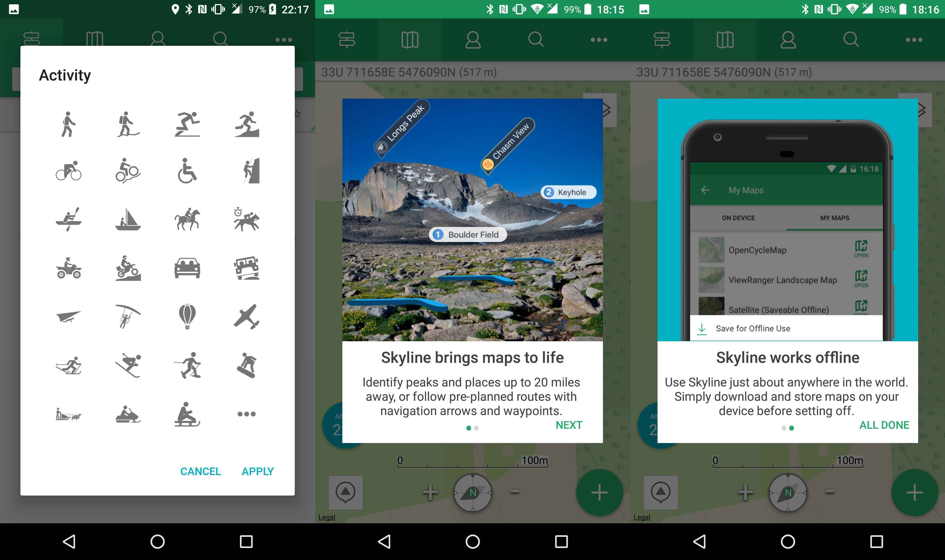The height and width of the screenshot is (560, 945).
Task: Choose the dog sledding activity
Action: [x=69, y=414]
